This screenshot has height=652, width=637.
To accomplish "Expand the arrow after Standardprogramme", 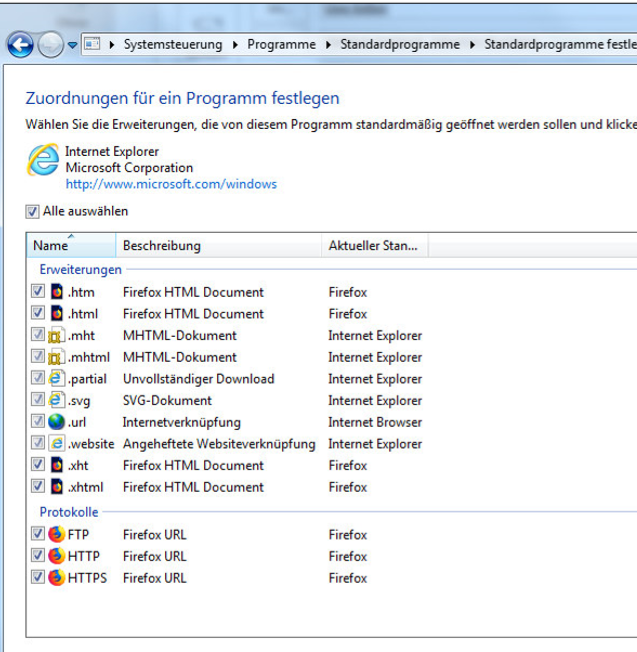I will (472, 44).
